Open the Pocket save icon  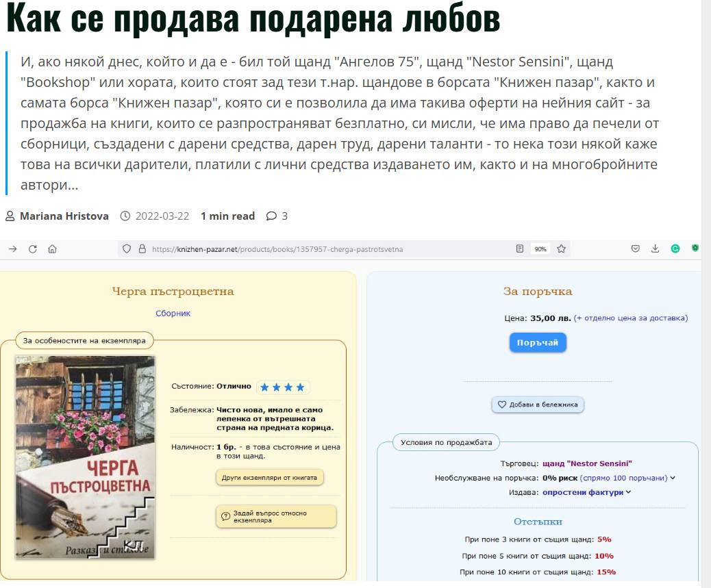(x=635, y=249)
